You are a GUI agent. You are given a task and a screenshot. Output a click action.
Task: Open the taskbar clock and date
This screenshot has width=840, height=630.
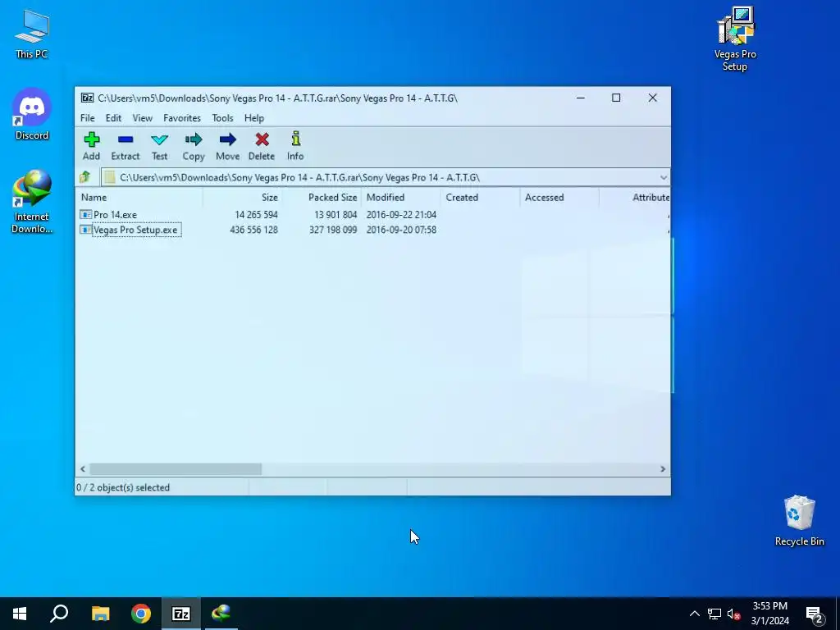point(769,614)
